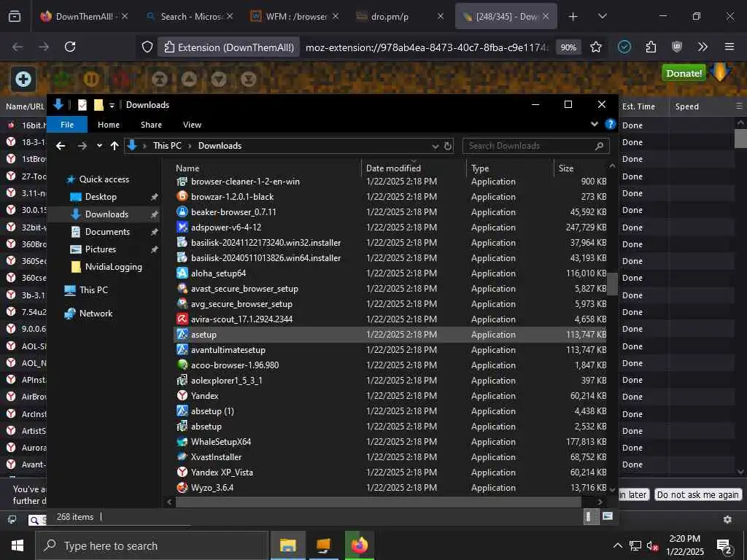Viewport: 747px width, 560px height.
Task: Select Documents in the navigation pane
Action: (x=107, y=232)
